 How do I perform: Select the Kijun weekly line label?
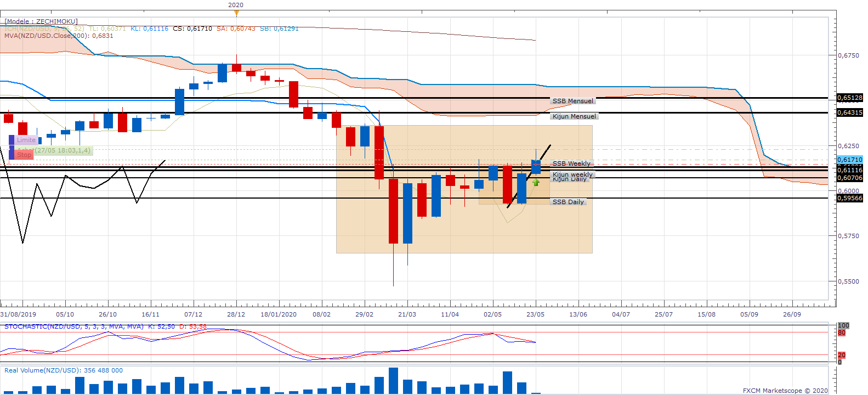572,174
